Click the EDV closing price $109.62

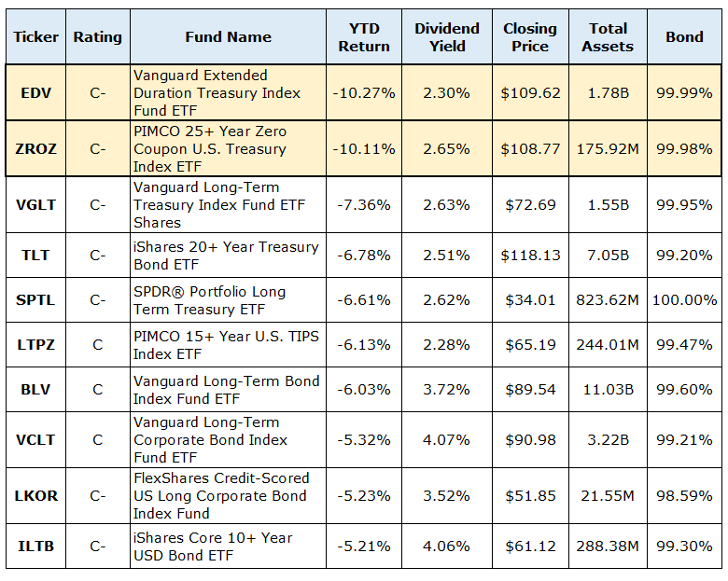(530, 93)
